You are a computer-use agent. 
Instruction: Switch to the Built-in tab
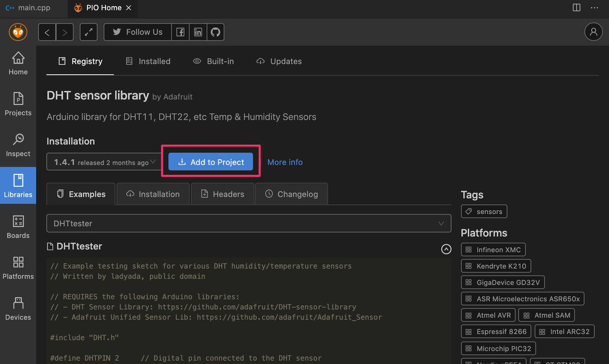(214, 61)
